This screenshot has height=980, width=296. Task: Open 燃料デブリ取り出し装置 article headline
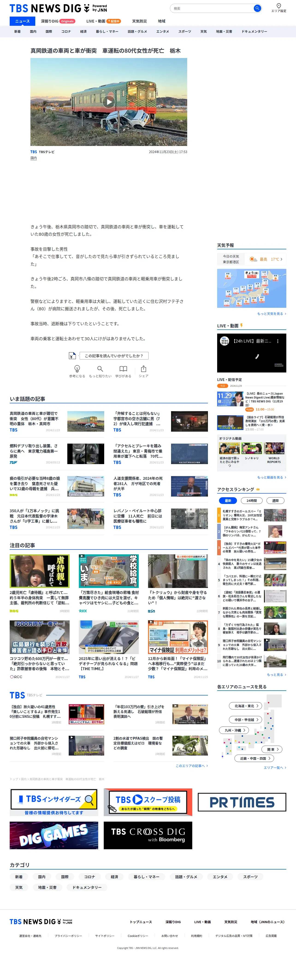(34, 451)
